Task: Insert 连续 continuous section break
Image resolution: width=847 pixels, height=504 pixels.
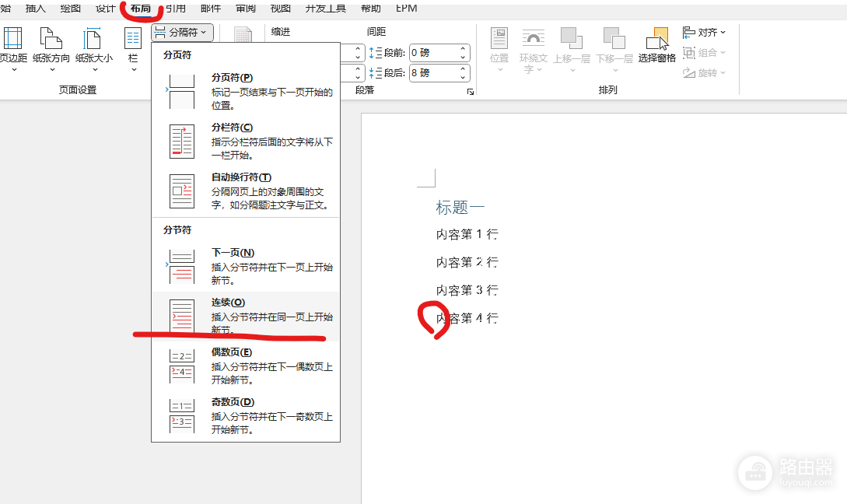Action: 246,316
